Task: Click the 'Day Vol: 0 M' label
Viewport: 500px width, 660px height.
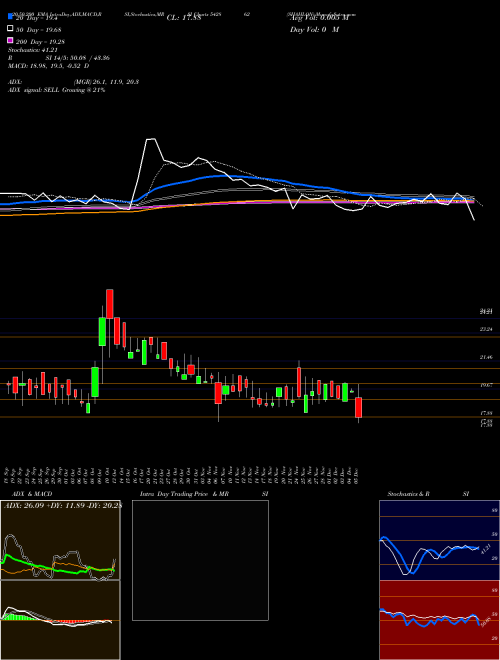Action: point(314,30)
